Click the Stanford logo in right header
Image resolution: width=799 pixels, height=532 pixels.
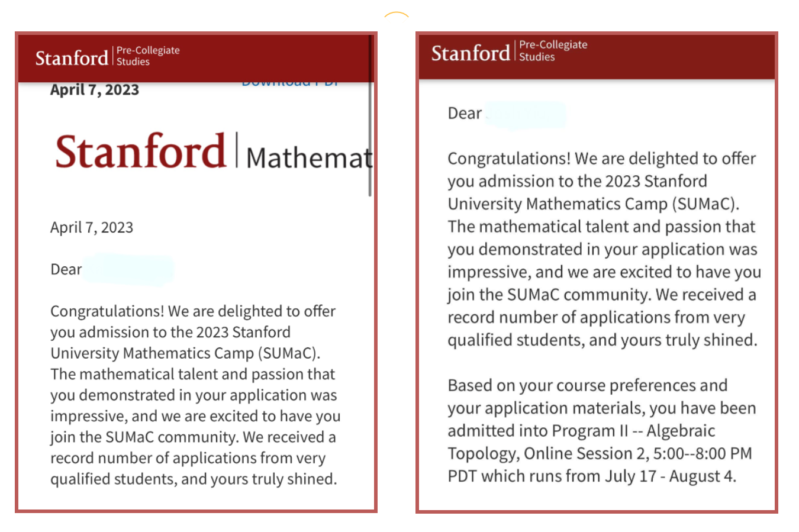click(x=470, y=53)
